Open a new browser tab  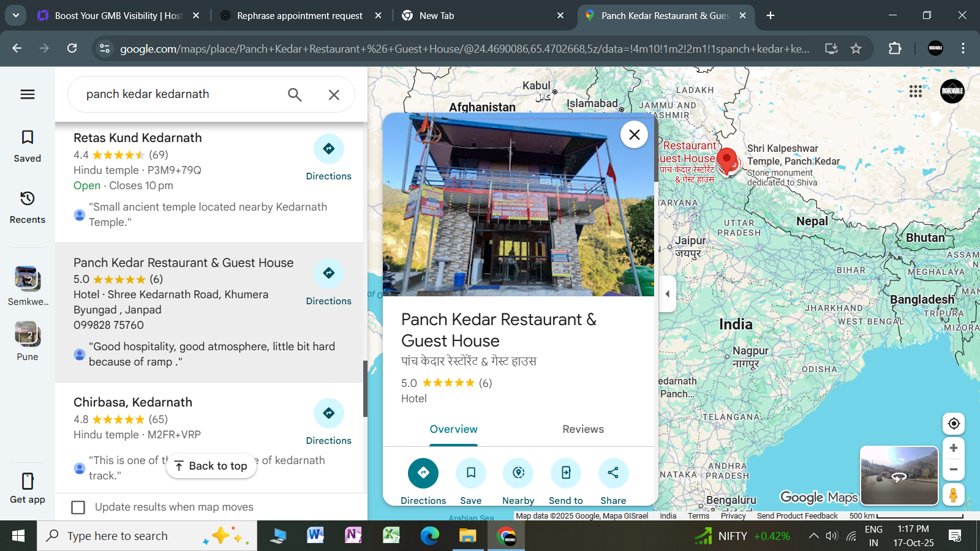(771, 16)
